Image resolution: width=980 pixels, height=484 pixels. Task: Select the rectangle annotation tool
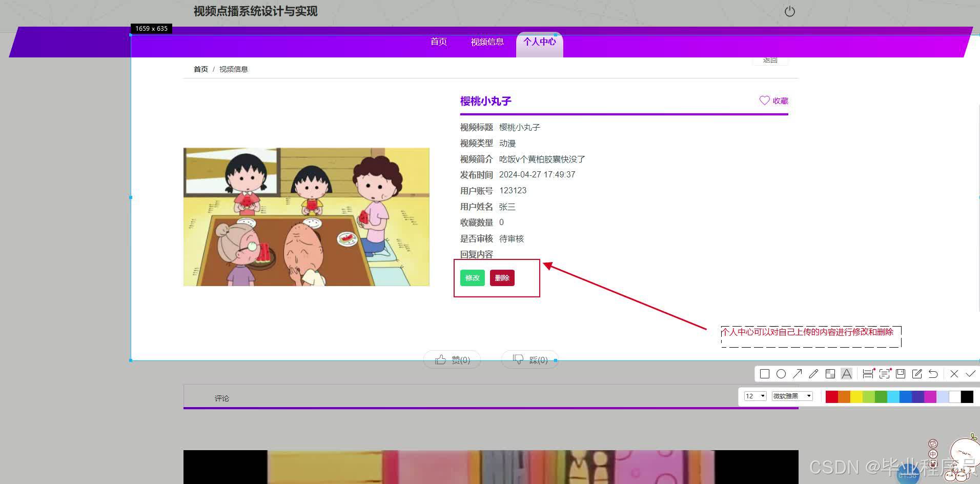click(764, 374)
